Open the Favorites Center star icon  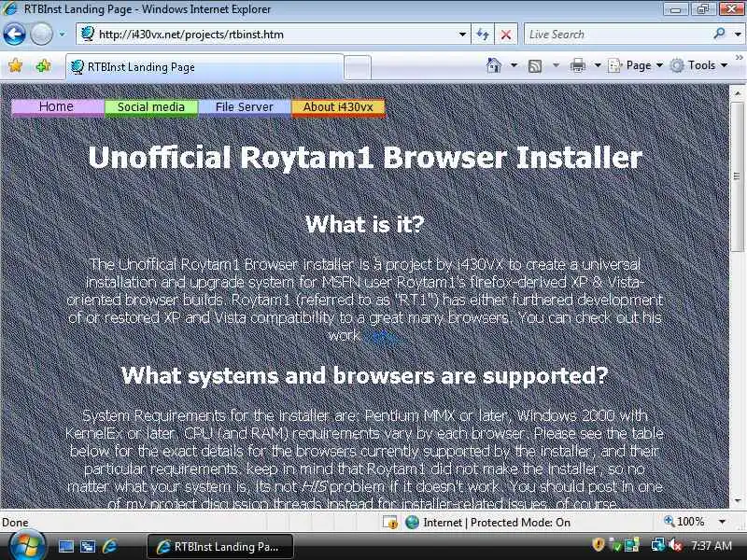pos(15,65)
